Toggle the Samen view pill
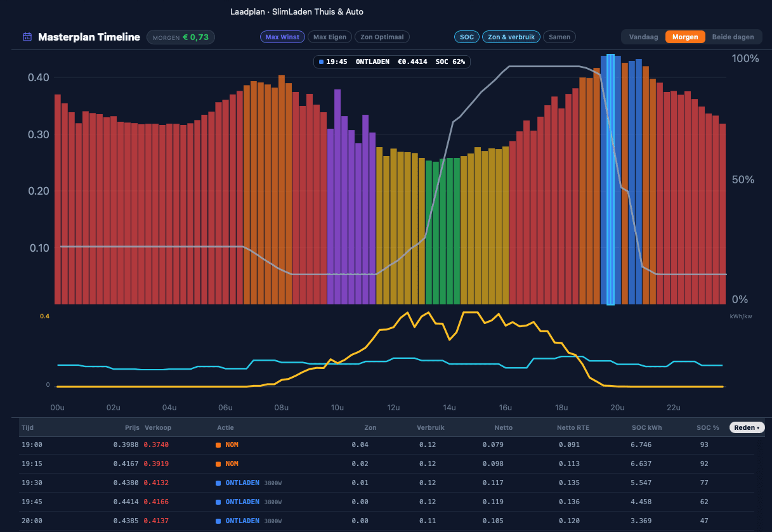 [x=559, y=37]
